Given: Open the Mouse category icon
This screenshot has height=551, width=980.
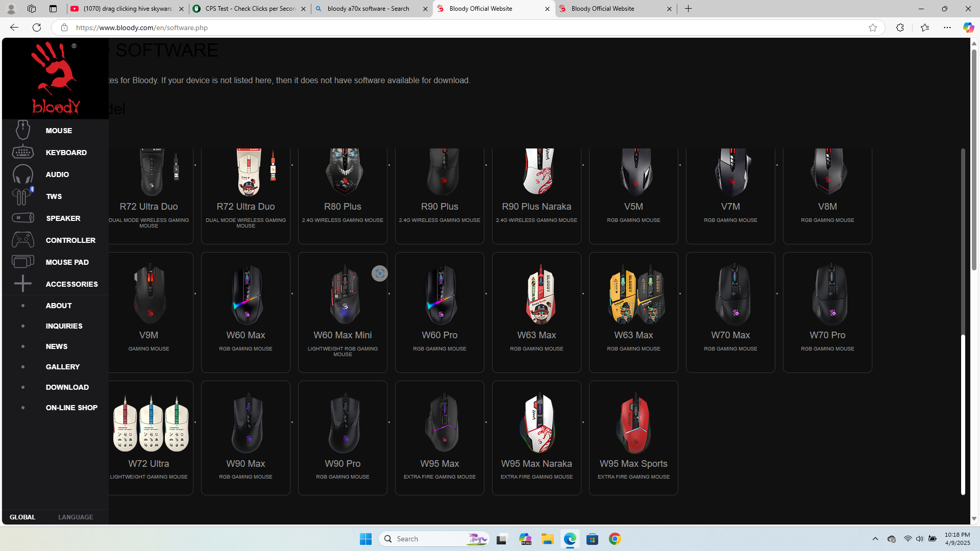Looking at the screenshot, I should [23, 130].
